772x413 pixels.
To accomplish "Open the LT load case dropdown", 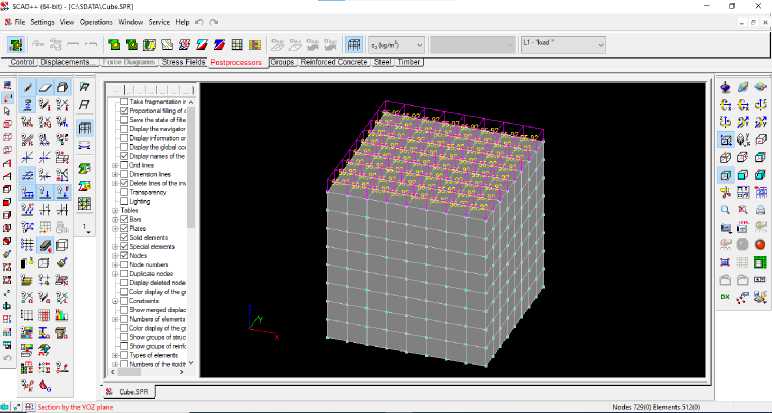I will coord(563,45).
